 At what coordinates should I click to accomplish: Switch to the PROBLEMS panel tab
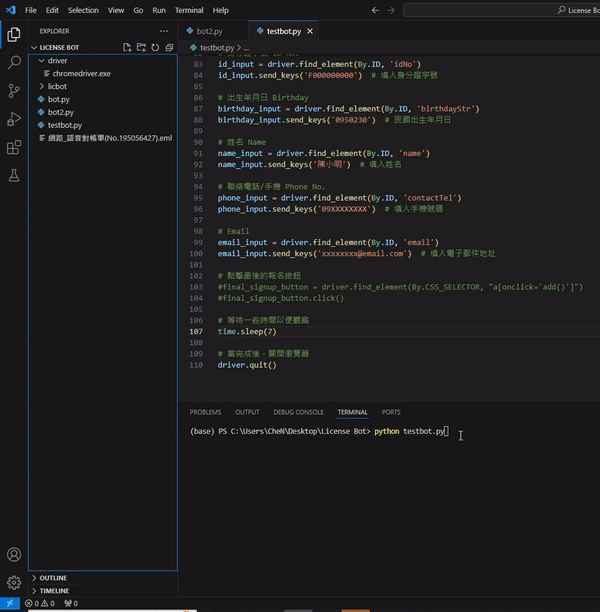[x=205, y=412]
